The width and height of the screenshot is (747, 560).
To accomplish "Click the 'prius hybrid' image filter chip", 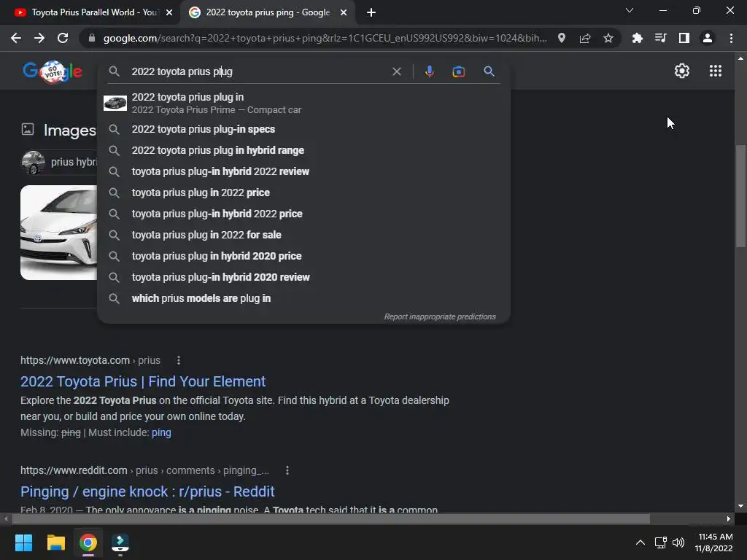I will [x=60, y=162].
